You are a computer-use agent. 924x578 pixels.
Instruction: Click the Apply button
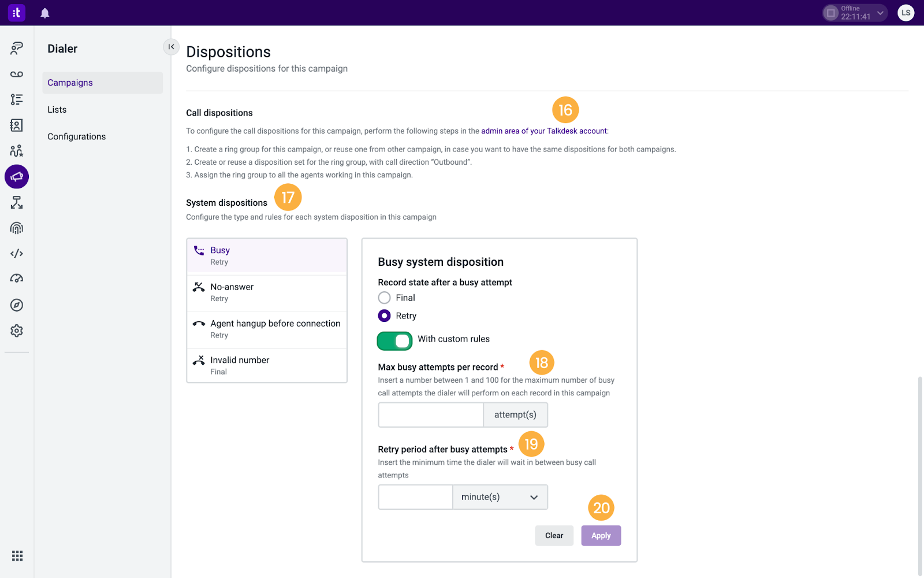pos(601,536)
